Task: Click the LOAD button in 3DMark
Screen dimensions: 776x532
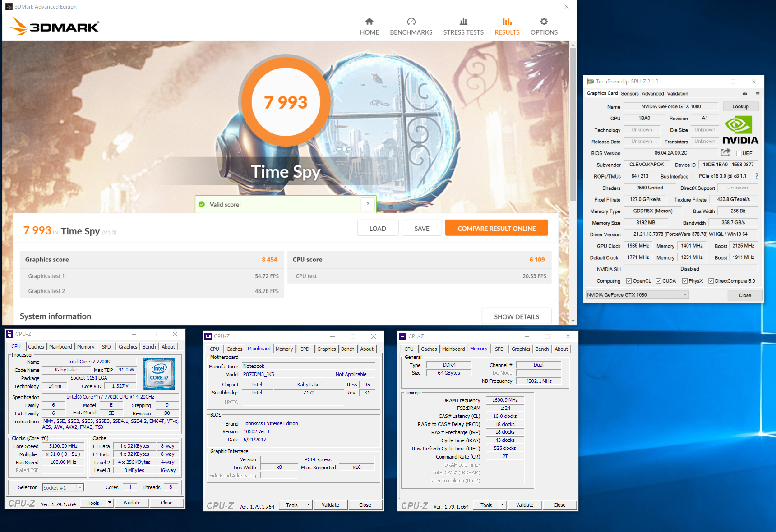Action: (x=378, y=228)
